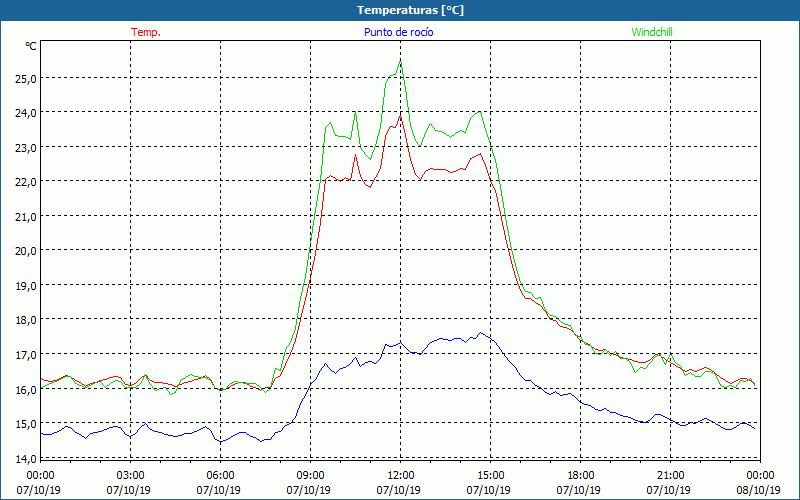Click the 22,0 y-axis value
Image resolution: width=800 pixels, height=500 pixels.
pyautogui.click(x=26, y=182)
